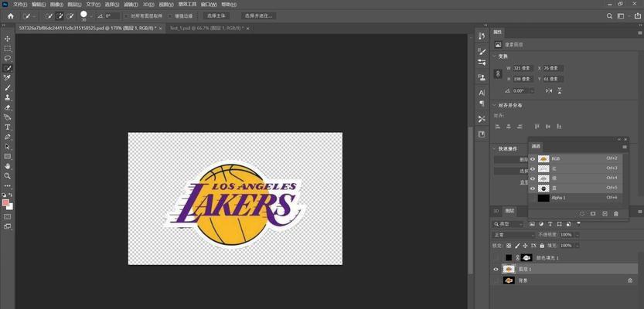
Task: Delete current channel trash icon
Action: 615,214
